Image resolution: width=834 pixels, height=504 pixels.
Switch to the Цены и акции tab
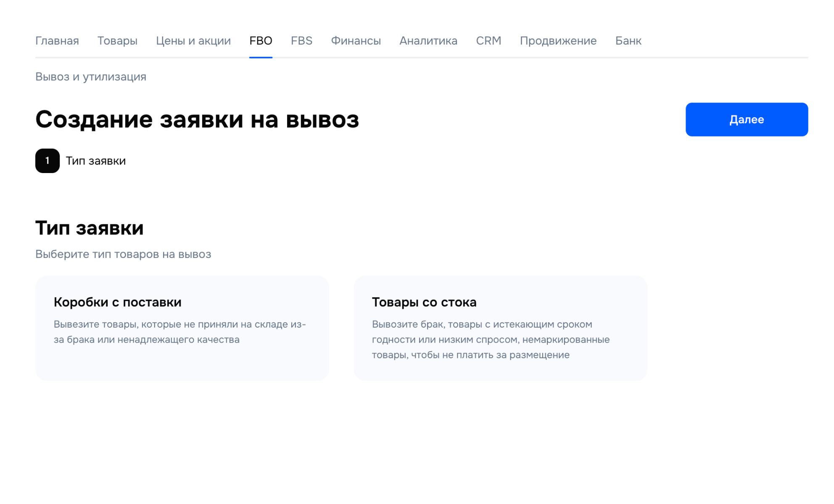pyautogui.click(x=193, y=41)
